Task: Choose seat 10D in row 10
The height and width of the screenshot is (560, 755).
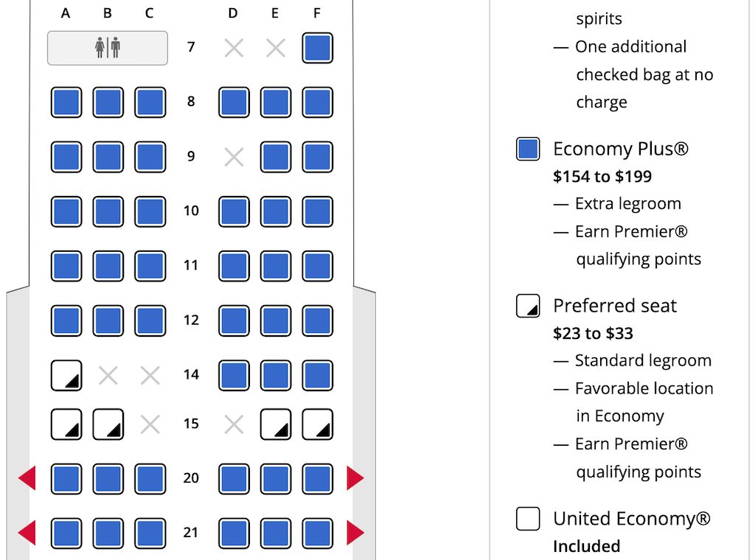Action: [x=234, y=211]
